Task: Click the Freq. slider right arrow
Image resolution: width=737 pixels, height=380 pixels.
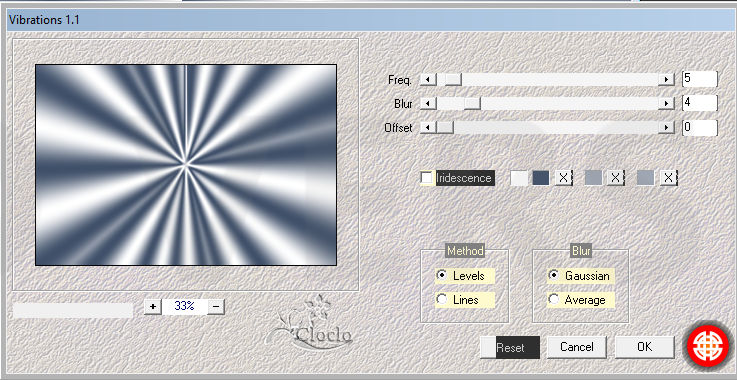Action: coord(666,79)
